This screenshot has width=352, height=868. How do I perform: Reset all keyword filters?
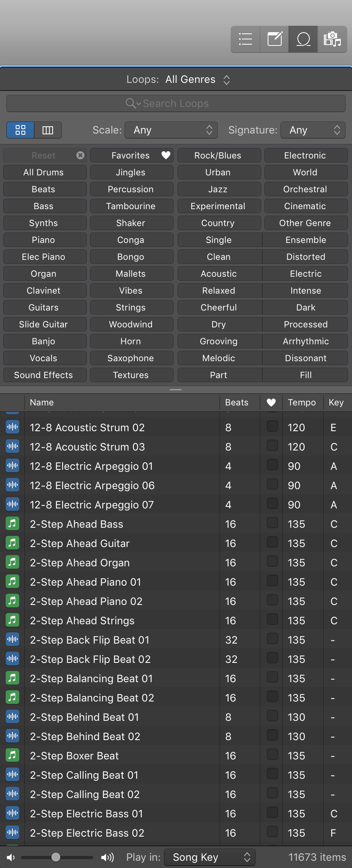pos(45,155)
